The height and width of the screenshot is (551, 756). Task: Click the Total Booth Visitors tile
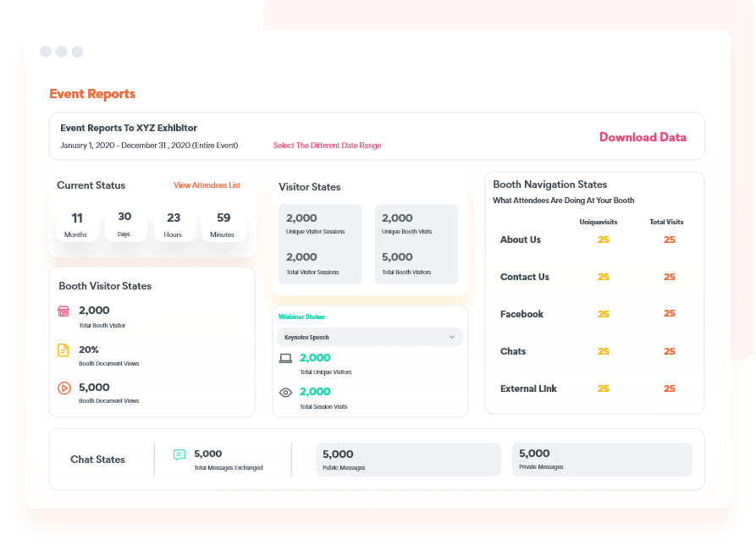click(416, 262)
